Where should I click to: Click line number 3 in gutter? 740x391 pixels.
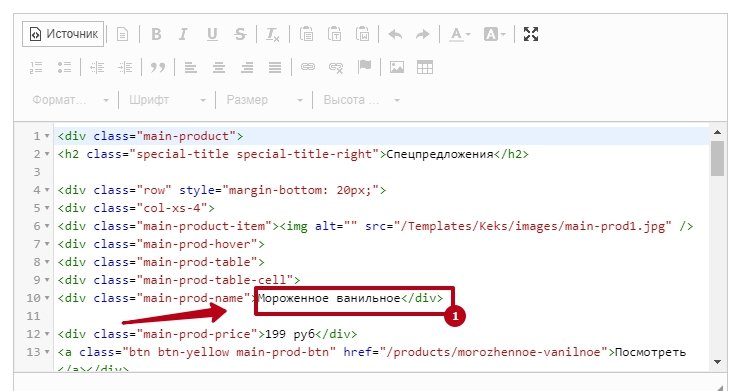coord(37,172)
